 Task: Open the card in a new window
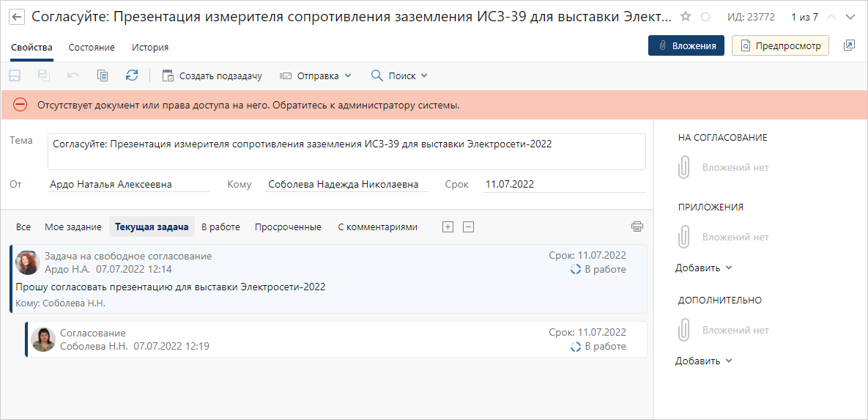[x=849, y=45]
